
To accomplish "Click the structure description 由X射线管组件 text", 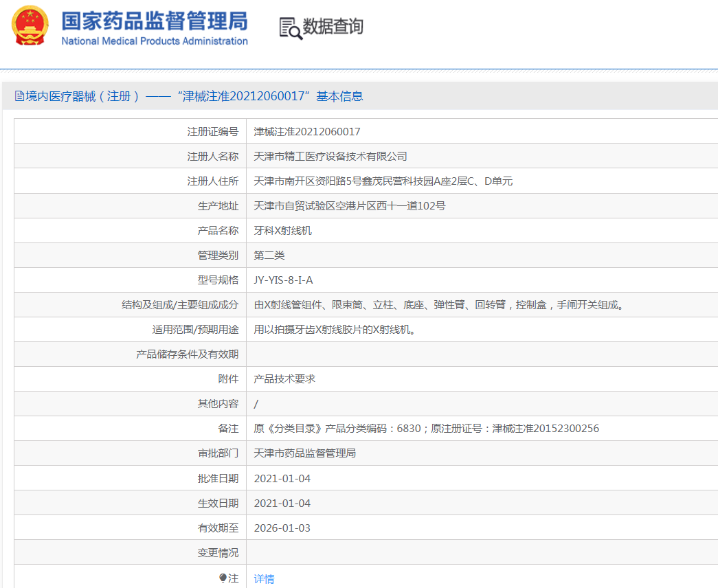I will tap(440, 305).
